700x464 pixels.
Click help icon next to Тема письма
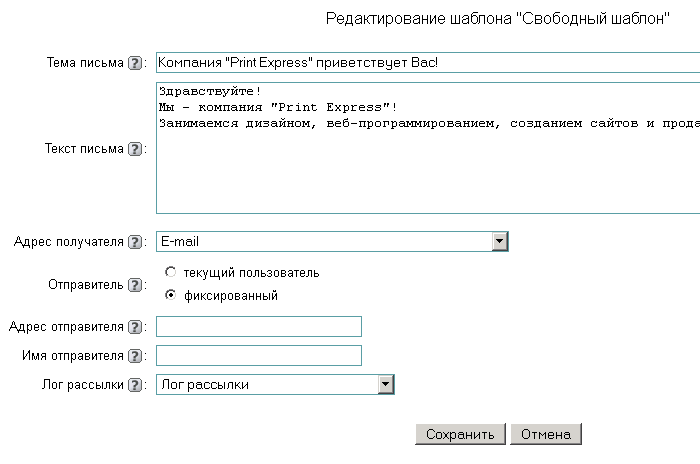coord(135,63)
